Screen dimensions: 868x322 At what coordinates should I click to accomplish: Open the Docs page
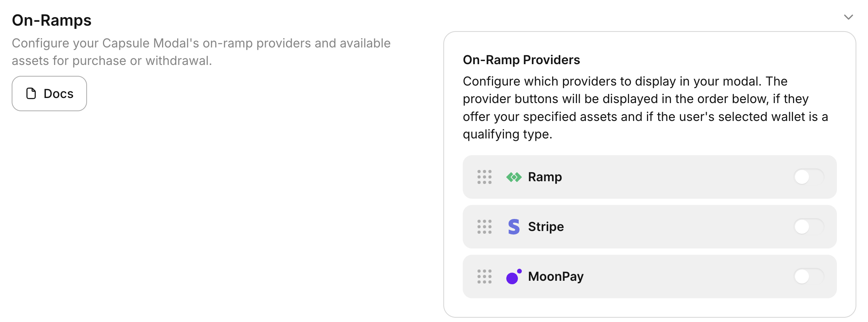[49, 93]
